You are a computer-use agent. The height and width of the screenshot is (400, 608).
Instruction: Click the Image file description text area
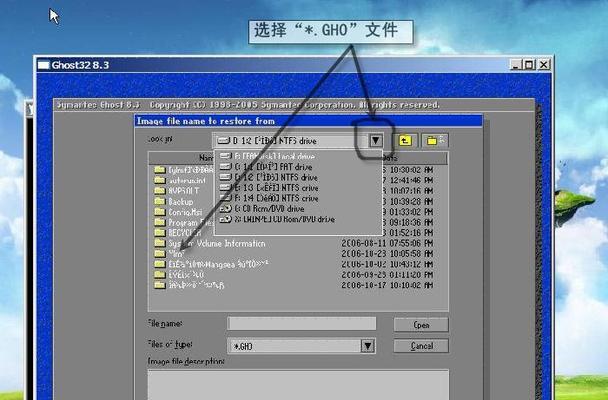(298, 384)
